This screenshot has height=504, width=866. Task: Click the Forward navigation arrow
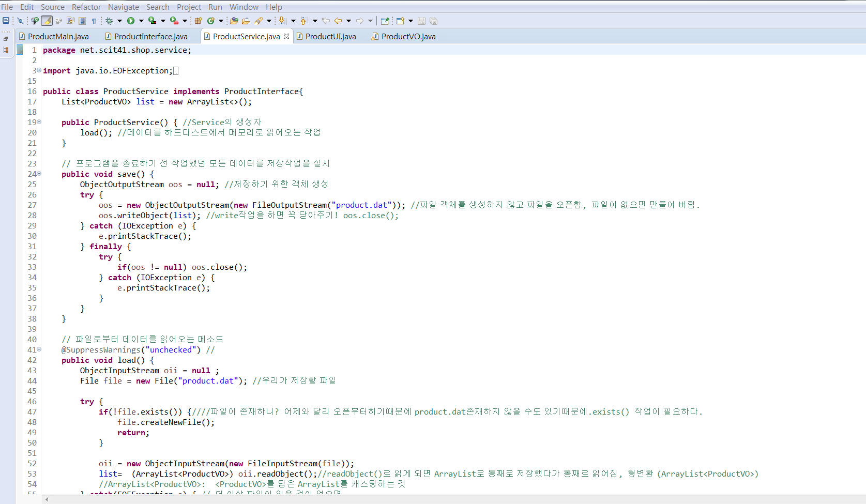(359, 21)
